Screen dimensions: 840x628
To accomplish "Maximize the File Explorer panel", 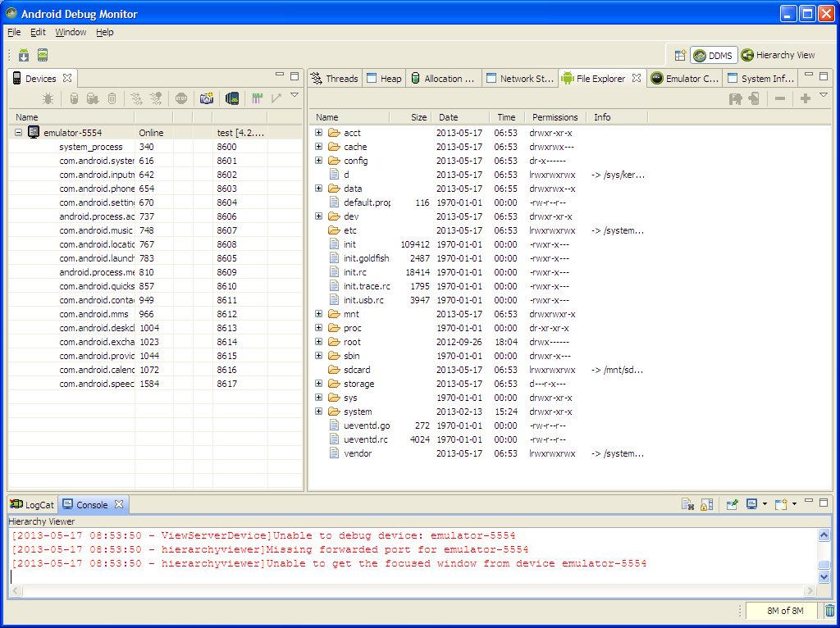I will click(824, 75).
